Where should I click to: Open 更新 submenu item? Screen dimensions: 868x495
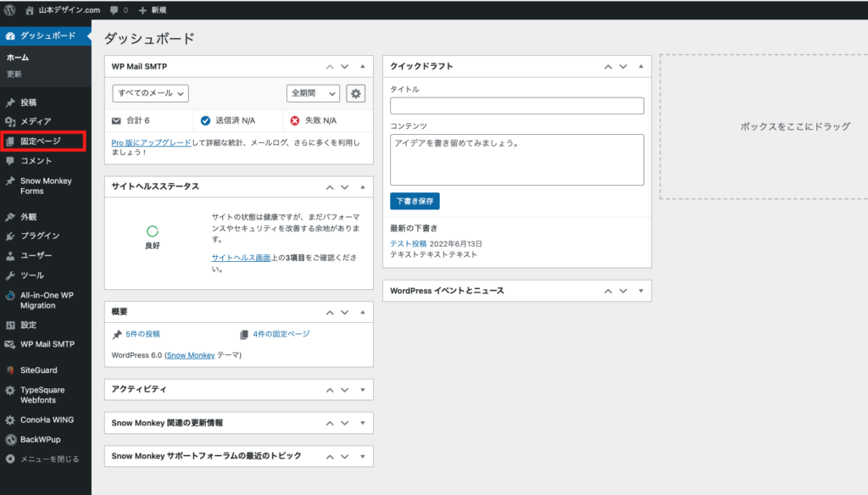pyautogui.click(x=14, y=75)
